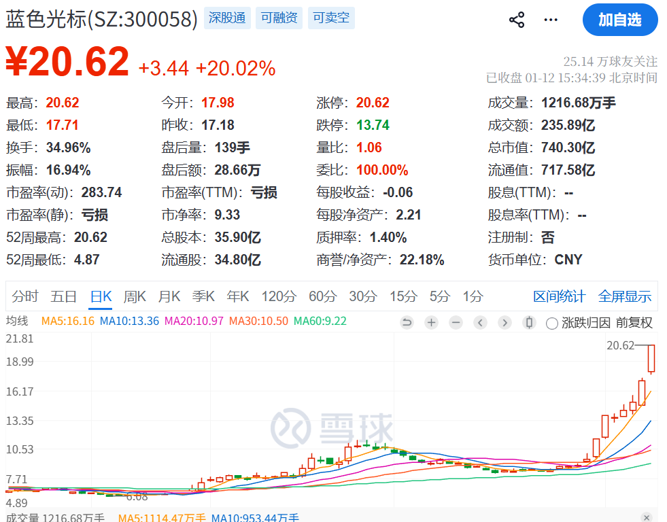This screenshot has height=522, width=667.
Task: Toggle the 涨跌归因 radio option
Action: coord(552,322)
